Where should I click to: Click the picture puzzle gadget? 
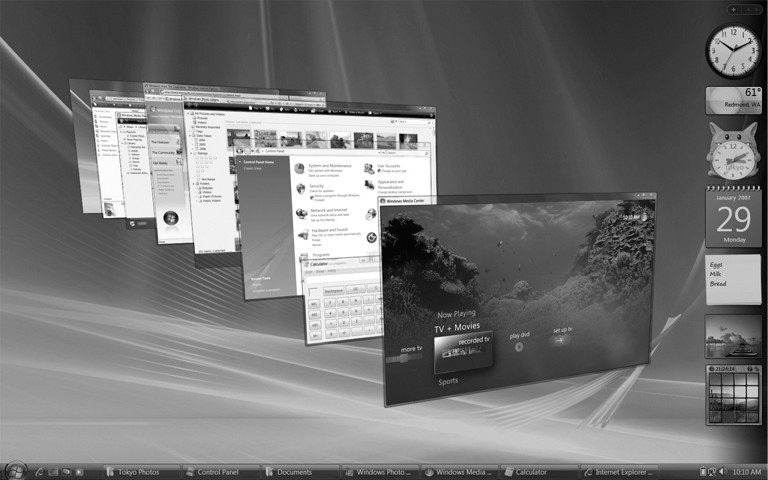pyautogui.click(x=733, y=395)
